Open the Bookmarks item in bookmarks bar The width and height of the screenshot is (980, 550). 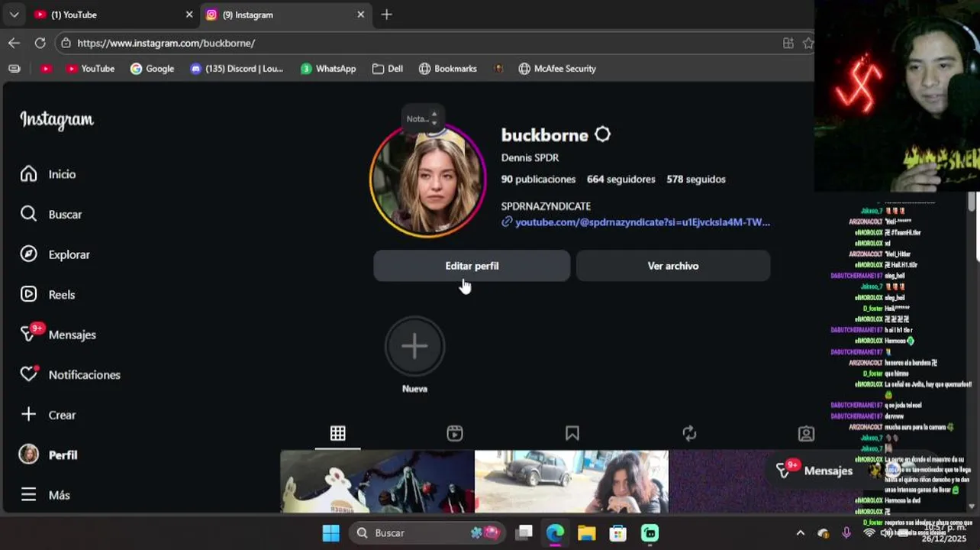point(448,69)
